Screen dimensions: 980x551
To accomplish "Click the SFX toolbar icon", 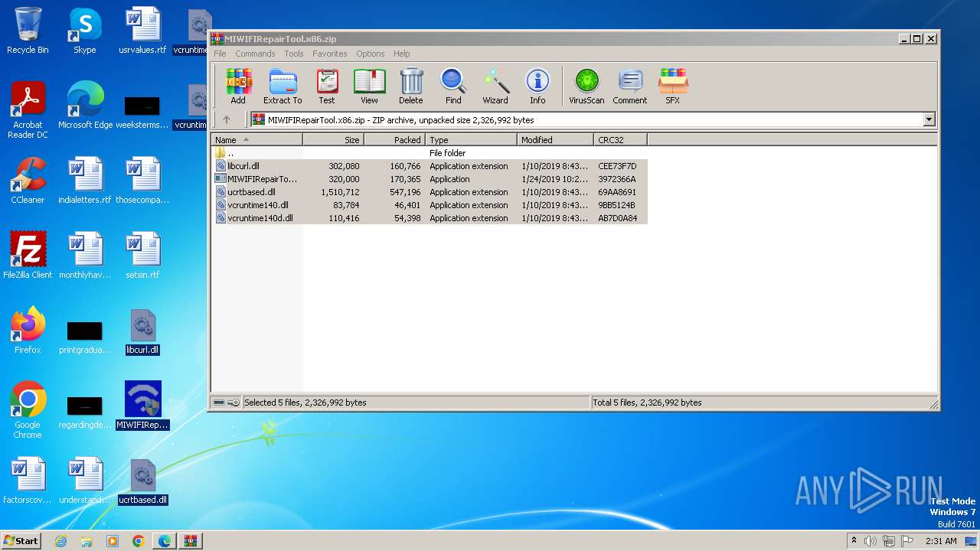I will click(672, 86).
